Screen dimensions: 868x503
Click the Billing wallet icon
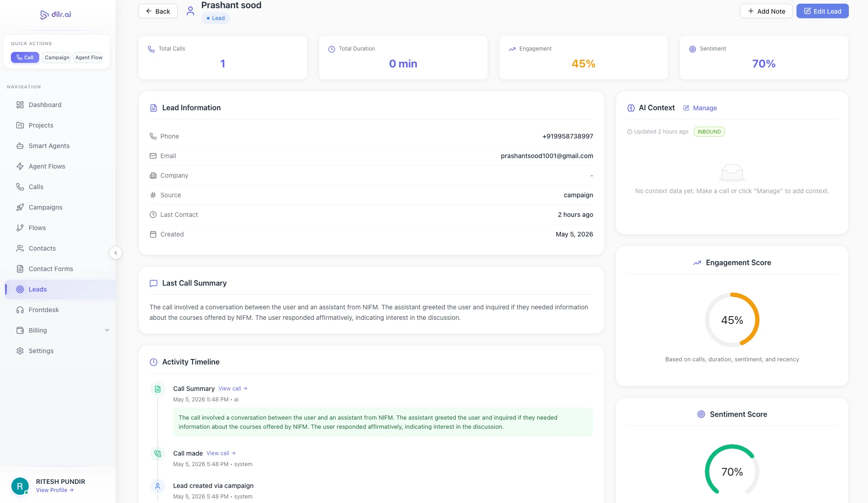click(20, 330)
